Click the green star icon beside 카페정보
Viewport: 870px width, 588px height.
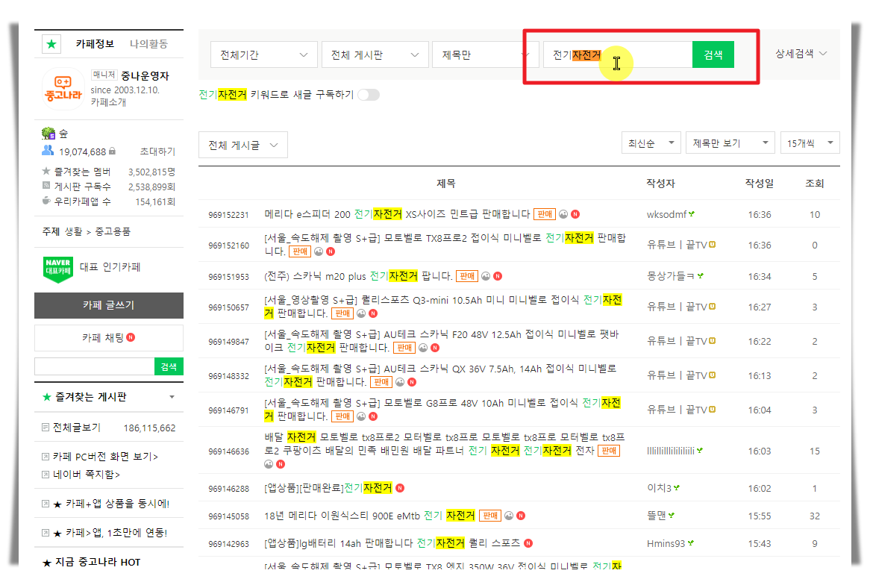click(x=51, y=45)
